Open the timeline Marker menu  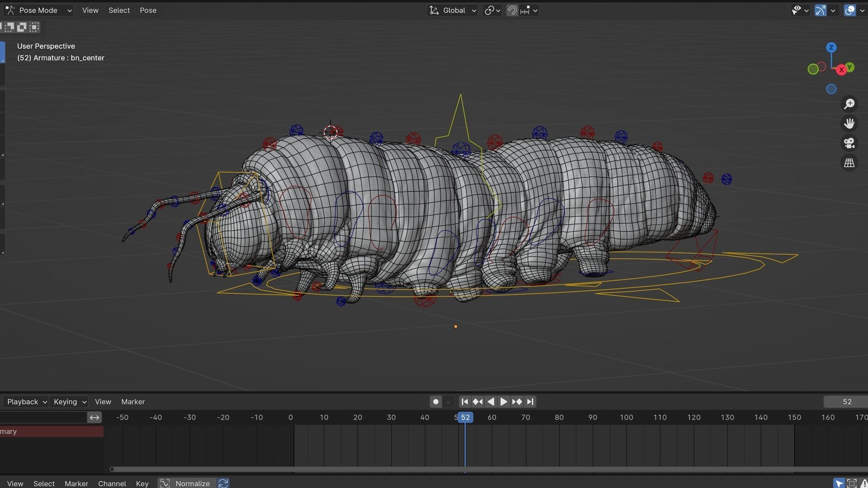coord(133,402)
